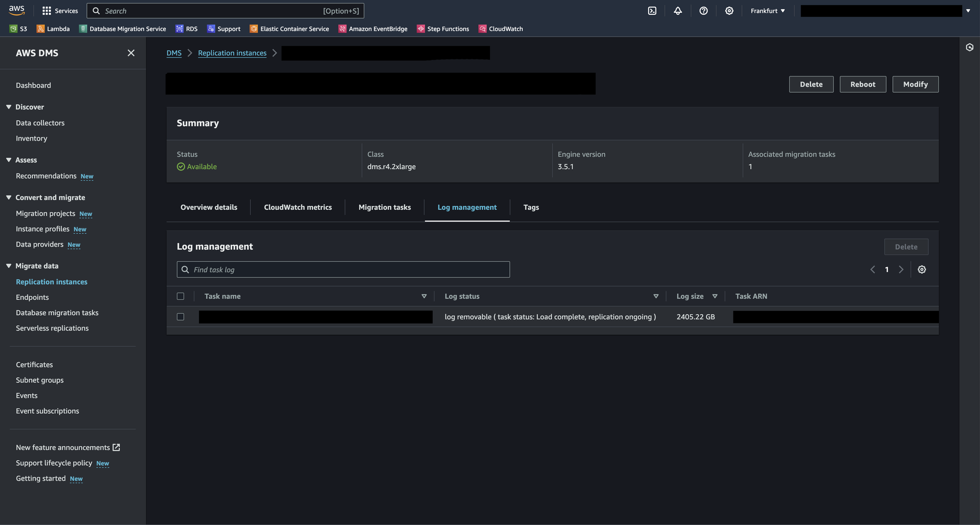Open Instance profiles in sidebar
The image size is (980, 525).
[x=43, y=229]
